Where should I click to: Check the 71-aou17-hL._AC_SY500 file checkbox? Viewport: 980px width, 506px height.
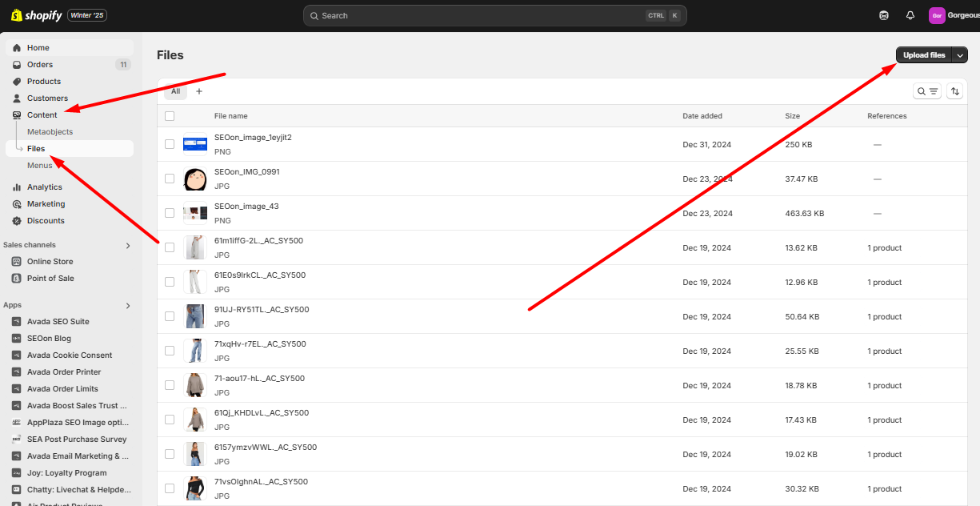tap(170, 385)
